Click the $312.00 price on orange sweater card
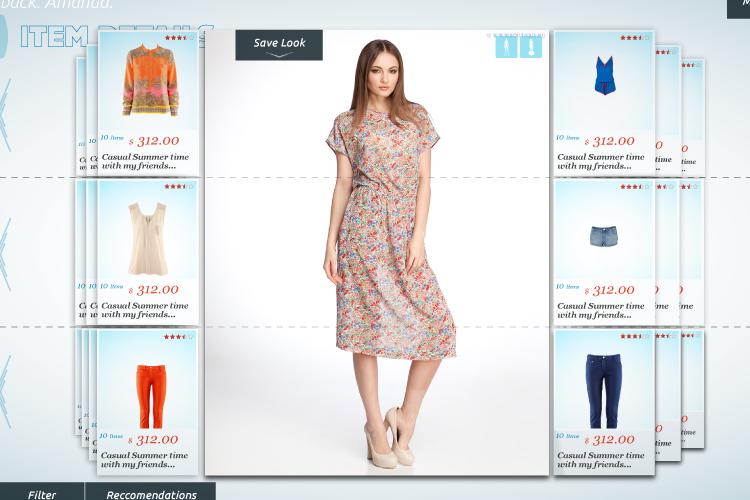750x500 pixels. click(x=154, y=141)
